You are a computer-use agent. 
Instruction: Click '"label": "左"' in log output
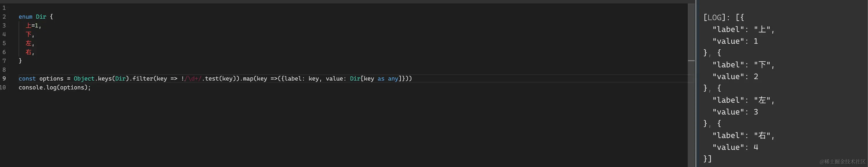pos(742,100)
